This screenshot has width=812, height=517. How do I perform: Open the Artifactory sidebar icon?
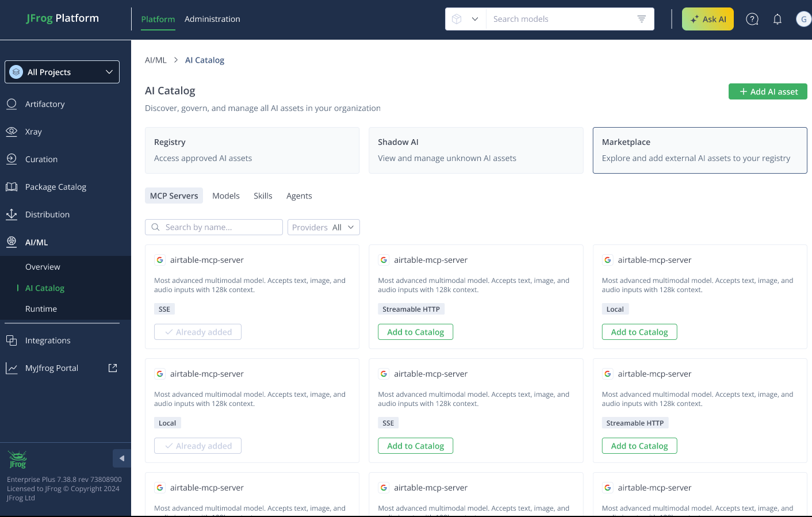click(12, 104)
